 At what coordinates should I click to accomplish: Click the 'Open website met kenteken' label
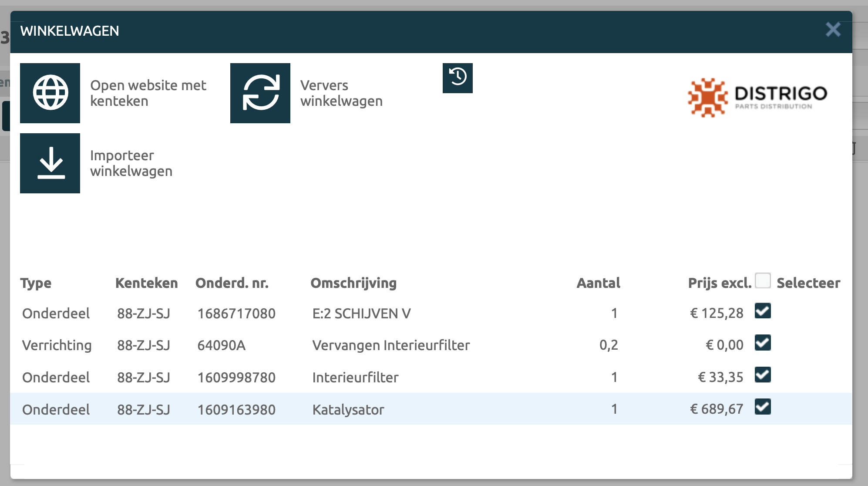coord(148,93)
